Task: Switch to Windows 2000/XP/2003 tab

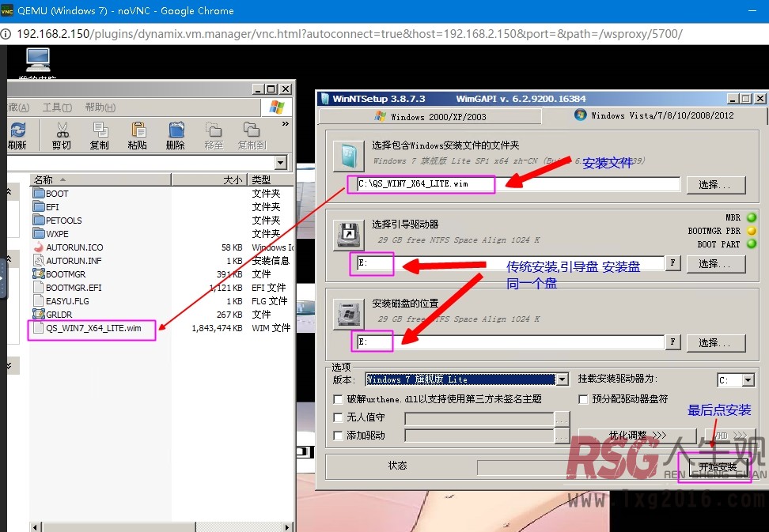Action: coord(430,116)
